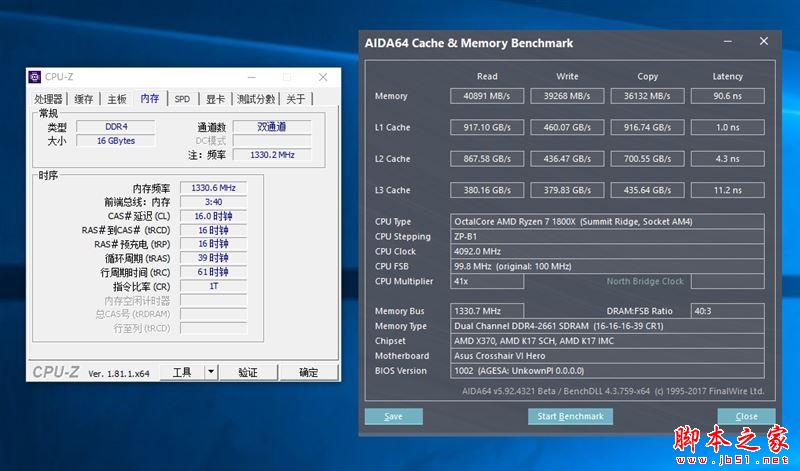The width and height of the screenshot is (800, 471).
Task: Click the CPU-Z app icon in title bar
Action: 35,77
